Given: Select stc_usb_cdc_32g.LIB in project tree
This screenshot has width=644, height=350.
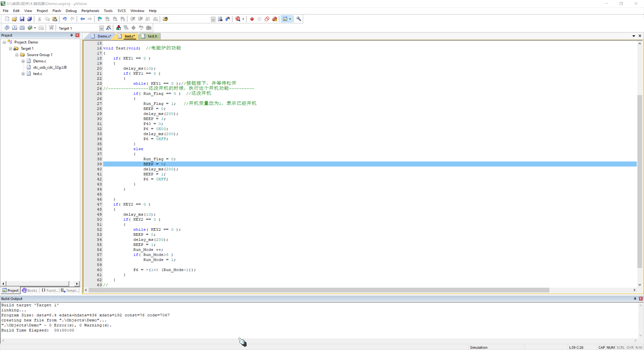Looking at the screenshot, I should (50, 67).
